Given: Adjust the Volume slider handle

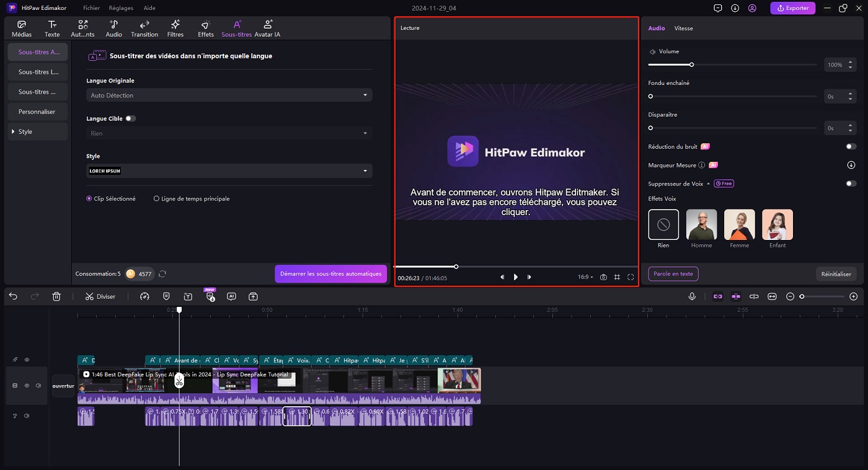Looking at the screenshot, I should tap(691, 64).
